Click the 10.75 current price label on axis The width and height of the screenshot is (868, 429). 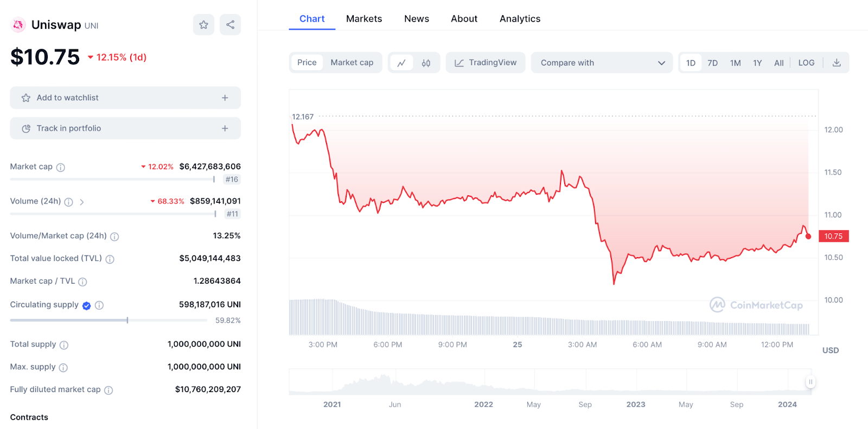(x=834, y=236)
